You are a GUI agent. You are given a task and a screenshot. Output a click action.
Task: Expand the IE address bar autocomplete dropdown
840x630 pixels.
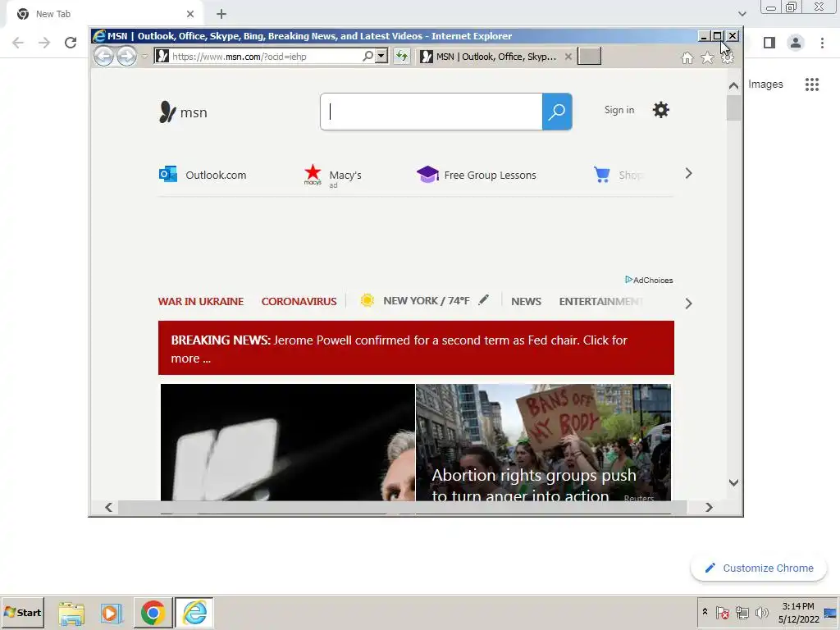pyautogui.click(x=381, y=57)
